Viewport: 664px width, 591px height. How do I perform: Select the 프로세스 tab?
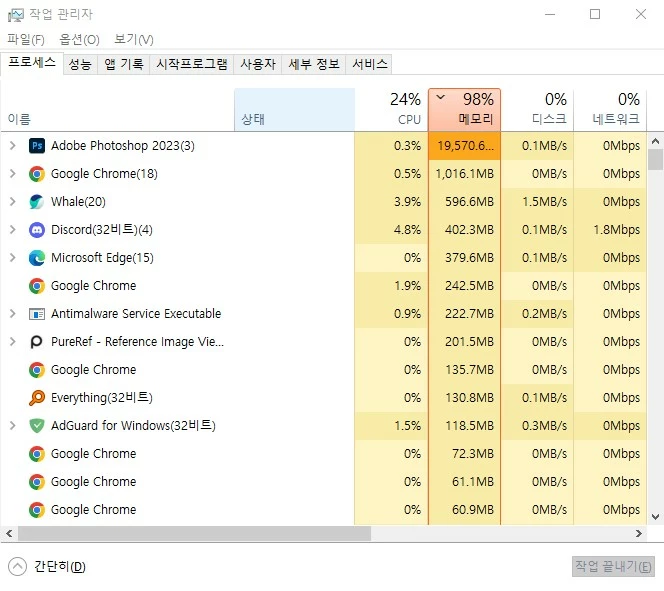click(32, 63)
